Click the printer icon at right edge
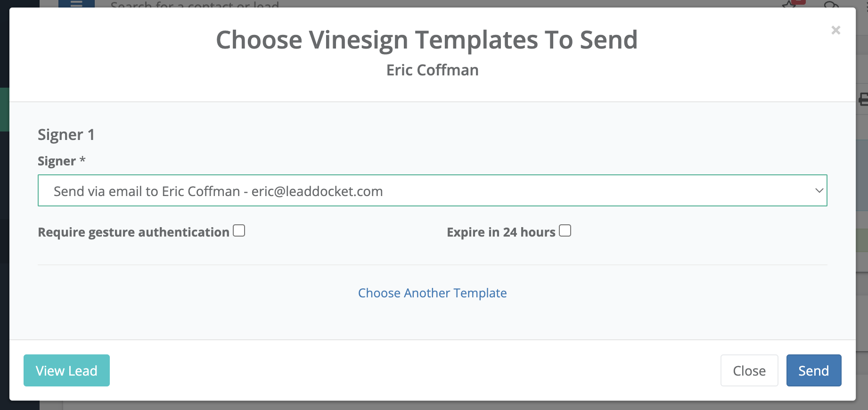The height and width of the screenshot is (410, 868). pyautogui.click(x=863, y=99)
